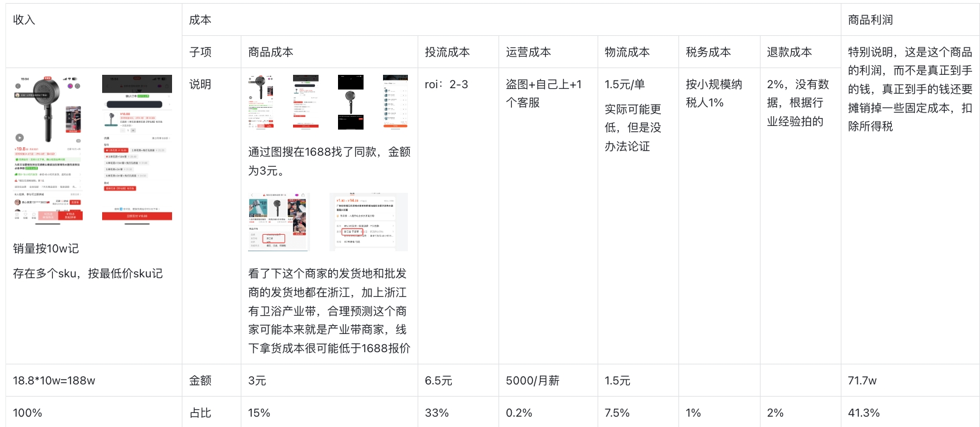Image resolution: width=980 pixels, height=427 pixels.
Task: Select the cell containing 18.8*10w=188w
Action: [x=54, y=380]
